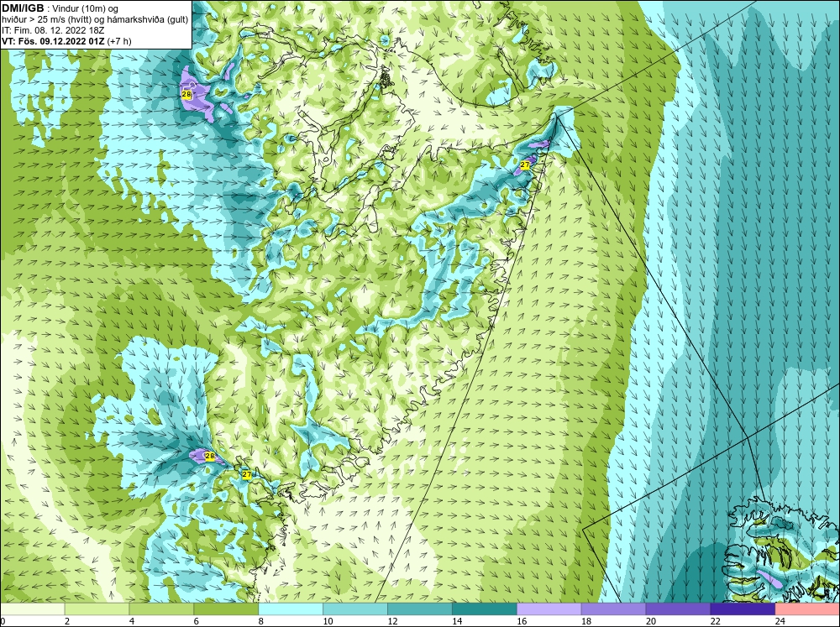Click the yellow 28 gust label in southern purple patch
Screen dimensions: 840x627
pos(210,457)
